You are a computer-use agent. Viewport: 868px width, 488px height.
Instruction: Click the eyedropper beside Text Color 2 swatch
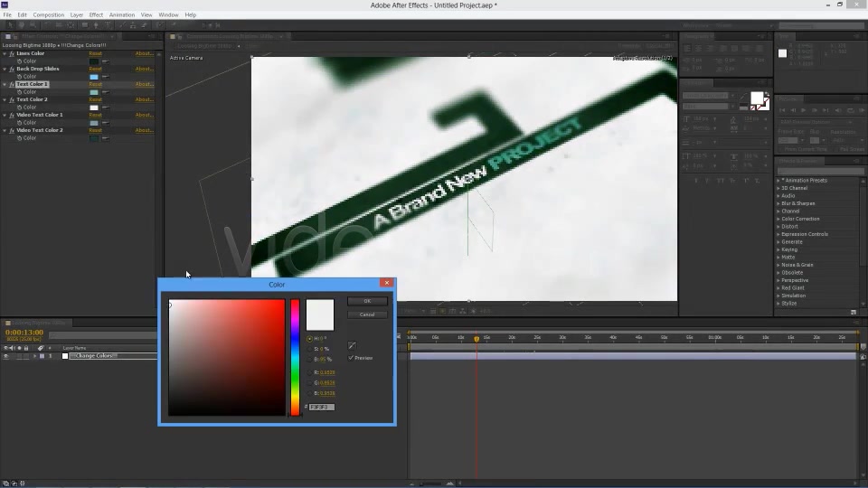point(105,108)
